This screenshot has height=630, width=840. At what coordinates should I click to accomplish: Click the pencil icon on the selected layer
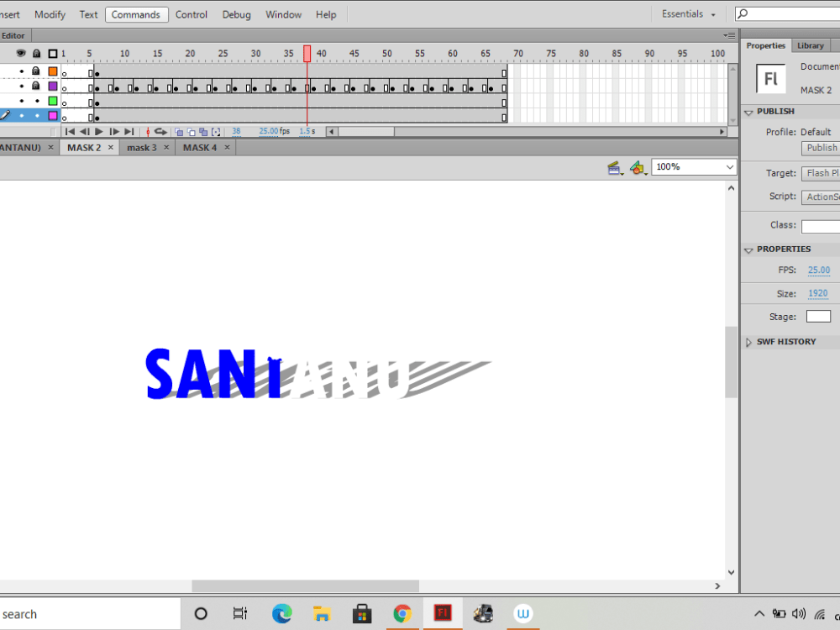5,115
